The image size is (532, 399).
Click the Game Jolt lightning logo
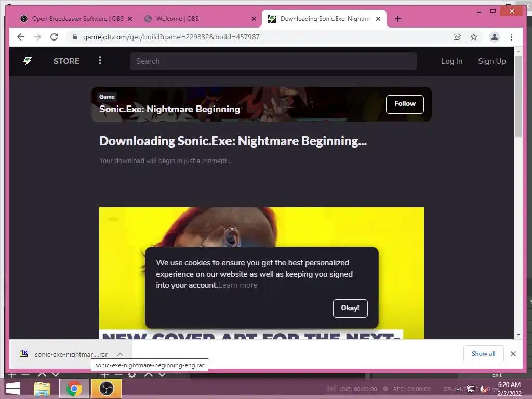pyautogui.click(x=27, y=61)
